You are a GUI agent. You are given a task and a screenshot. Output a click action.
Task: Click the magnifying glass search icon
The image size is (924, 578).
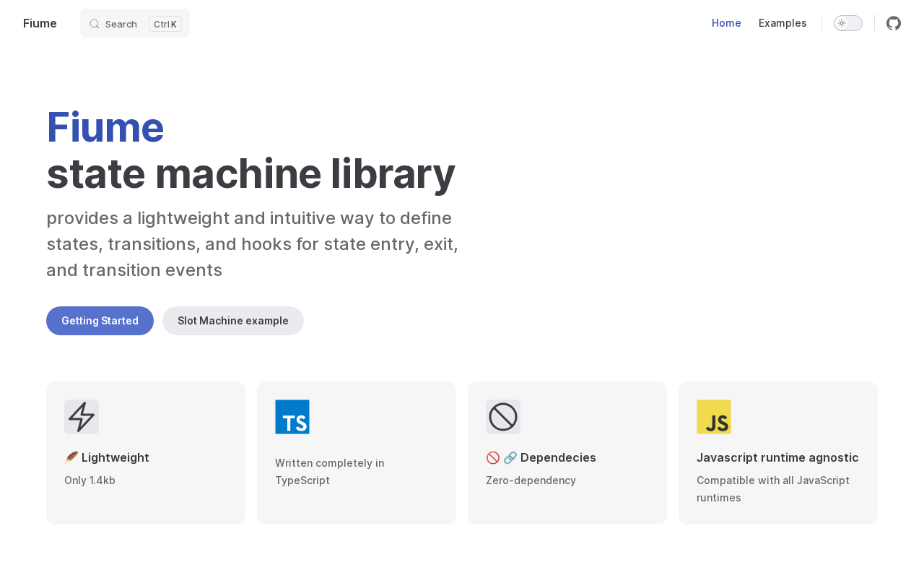(x=95, y=24)
